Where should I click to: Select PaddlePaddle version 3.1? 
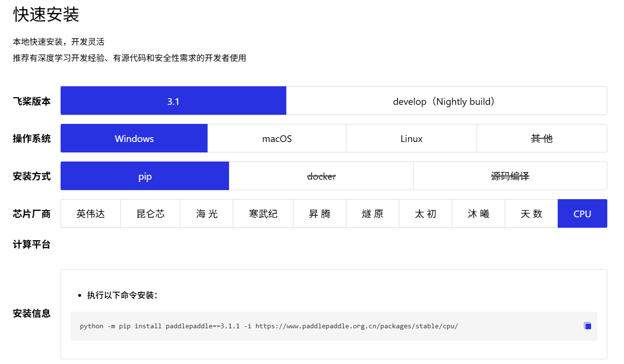tap(173, 101)
